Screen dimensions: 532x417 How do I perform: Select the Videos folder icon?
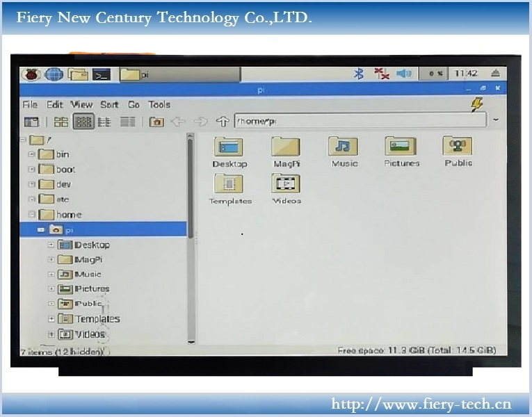pyautogui.click(x=286, y=189)
